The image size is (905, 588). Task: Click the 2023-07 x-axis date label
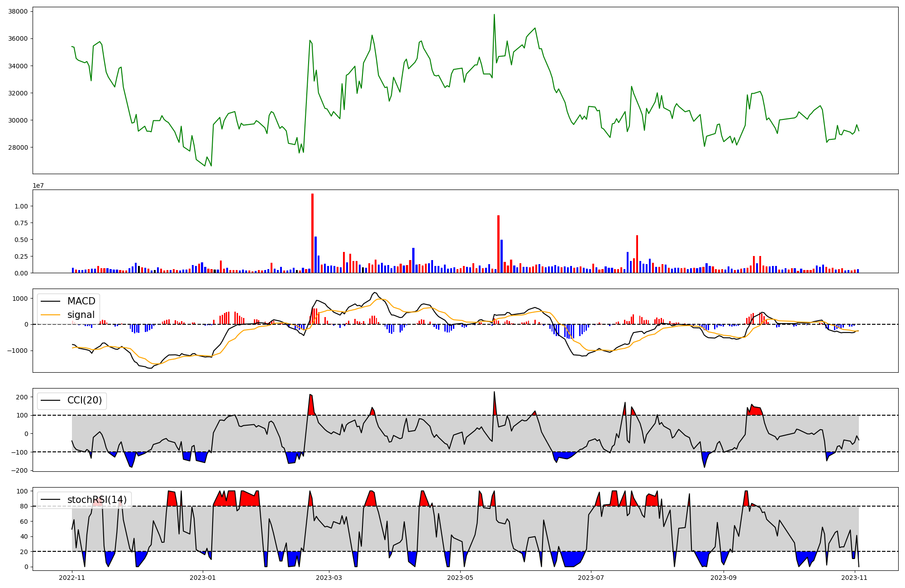pyautogui.click(x=591, y=578)
